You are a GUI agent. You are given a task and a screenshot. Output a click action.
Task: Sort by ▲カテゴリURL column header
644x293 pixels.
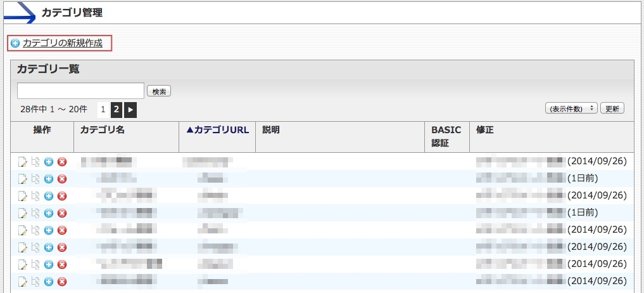(217, 130)
